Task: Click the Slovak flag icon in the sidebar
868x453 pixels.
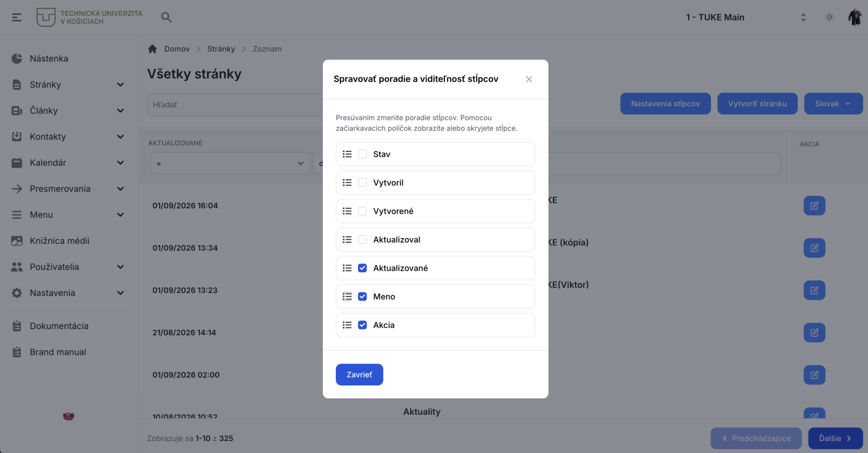Action: 69,416
